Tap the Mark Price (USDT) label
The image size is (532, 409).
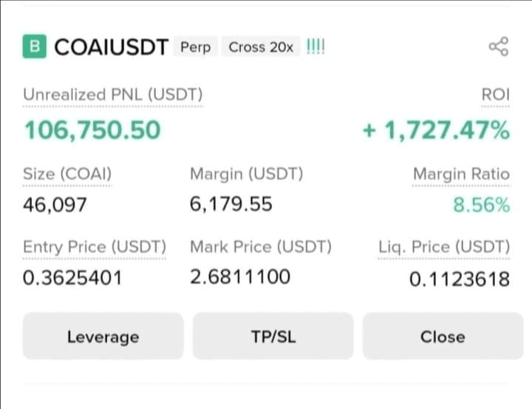click(x=261, y=246)
